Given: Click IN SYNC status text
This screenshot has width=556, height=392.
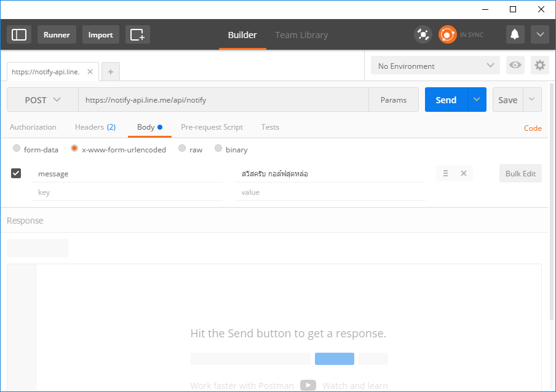Looking at the screenshot, I should point(472,34).
